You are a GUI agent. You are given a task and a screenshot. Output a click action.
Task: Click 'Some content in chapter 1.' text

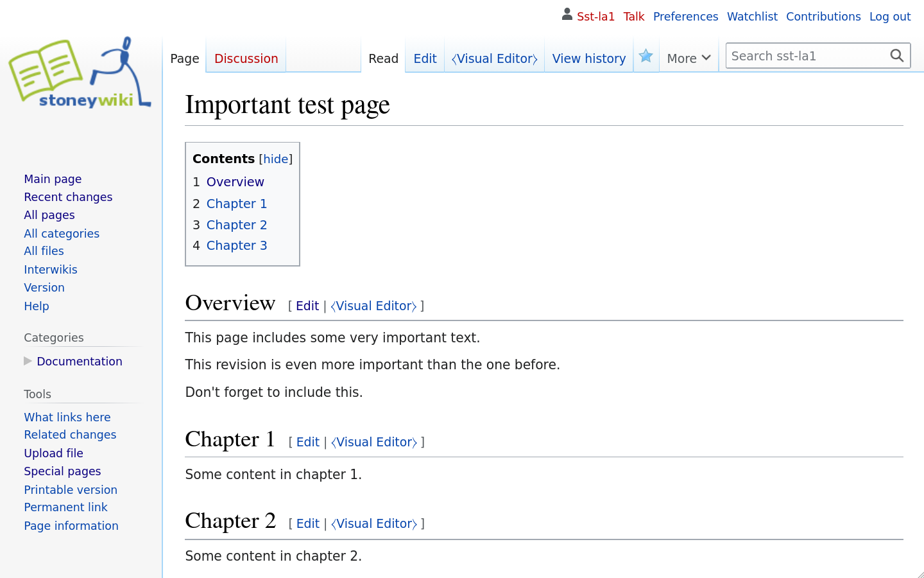273,475
